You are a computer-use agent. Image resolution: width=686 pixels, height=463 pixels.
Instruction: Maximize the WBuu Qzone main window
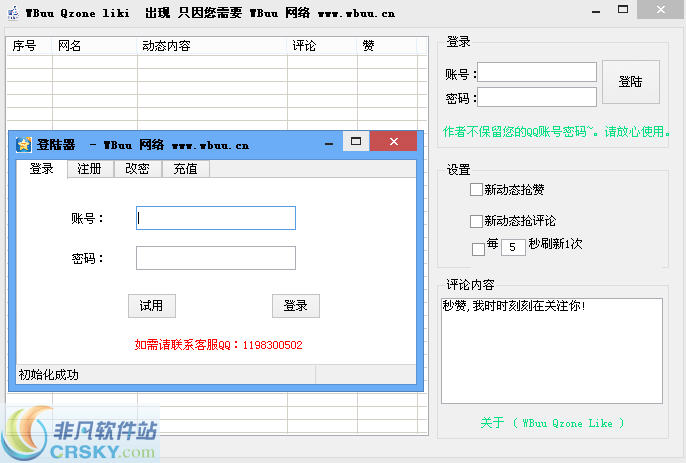623,10
